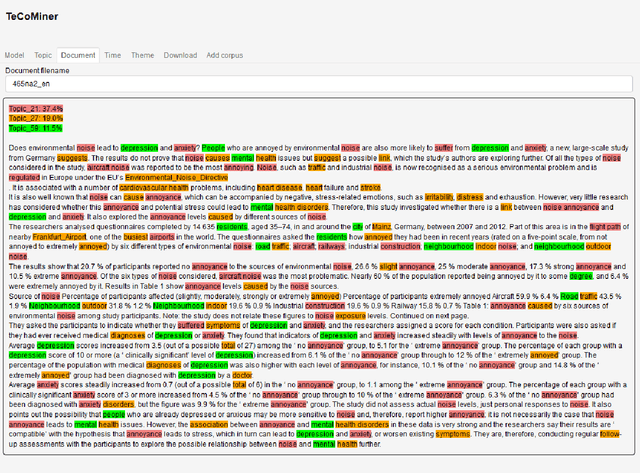
Task: Click the green Topic_59 11.5% label
Action: click(37, 128)
